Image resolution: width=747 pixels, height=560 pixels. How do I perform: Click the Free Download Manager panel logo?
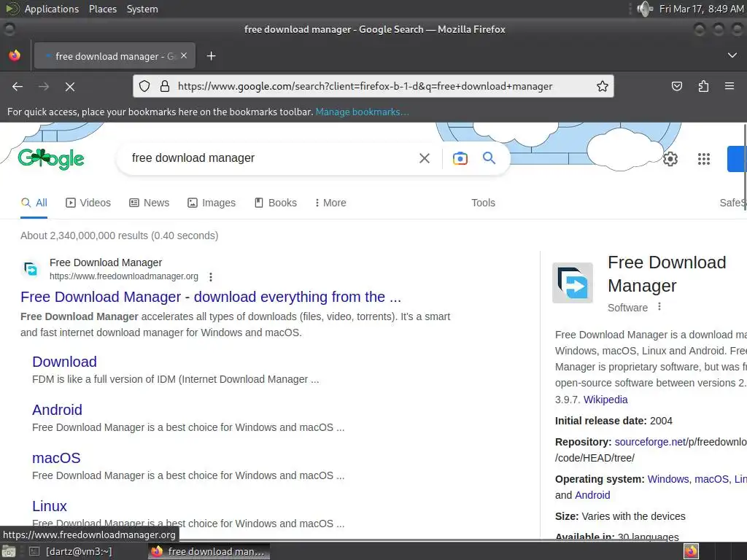tap(573, 283)
